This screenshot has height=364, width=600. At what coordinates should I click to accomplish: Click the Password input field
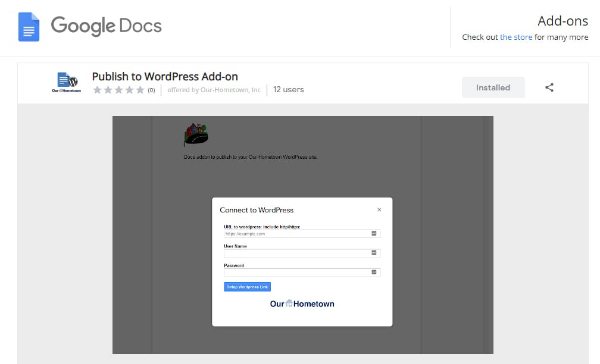[302, 272]
